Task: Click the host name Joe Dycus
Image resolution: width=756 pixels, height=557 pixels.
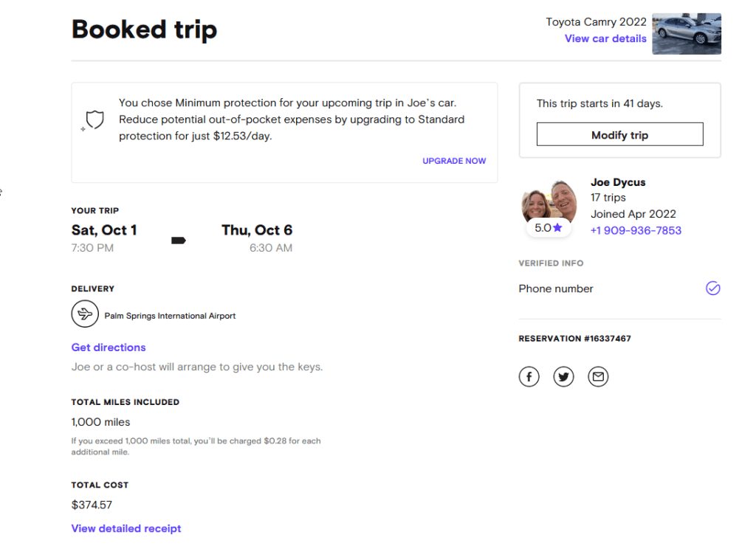Action: pos(618,181)
